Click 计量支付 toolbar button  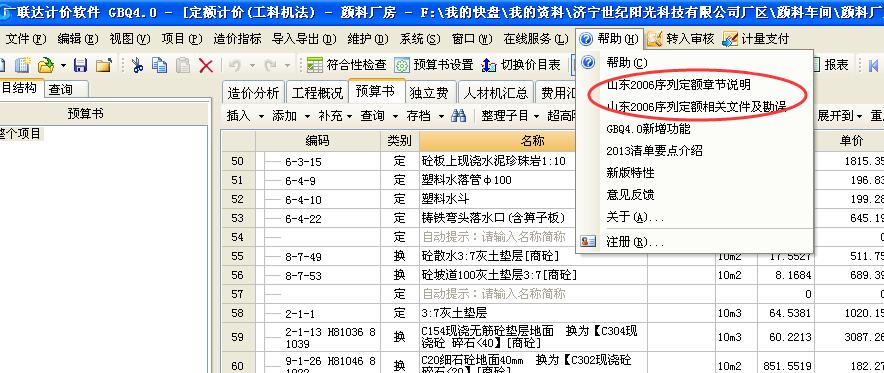[x=755, y=39]
